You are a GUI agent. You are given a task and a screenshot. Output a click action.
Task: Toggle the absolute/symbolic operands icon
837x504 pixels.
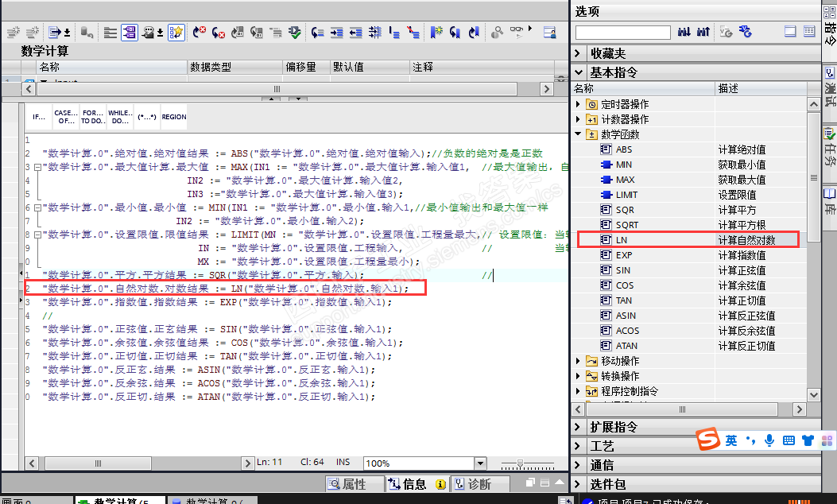coord(130,33)
